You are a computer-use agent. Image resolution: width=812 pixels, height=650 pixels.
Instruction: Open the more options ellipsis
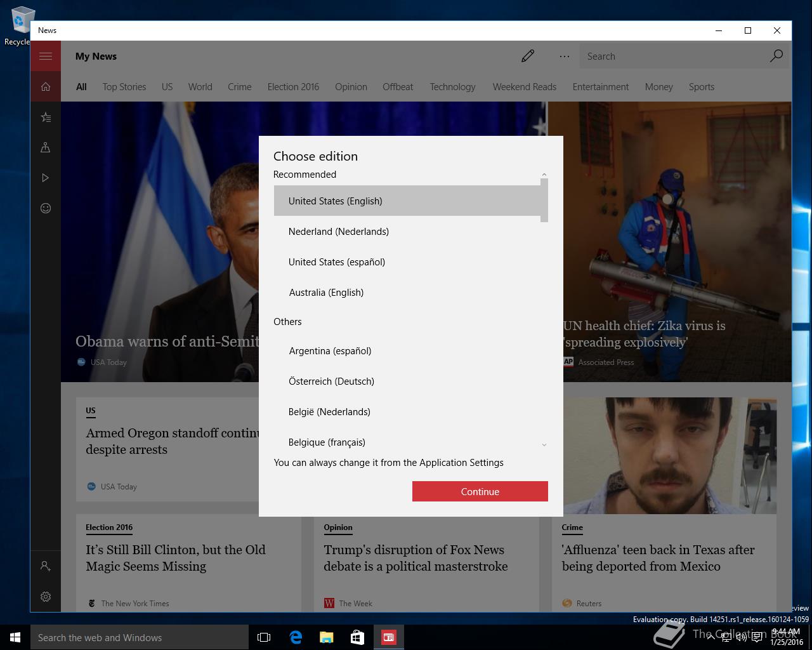(x=565, y=56)
